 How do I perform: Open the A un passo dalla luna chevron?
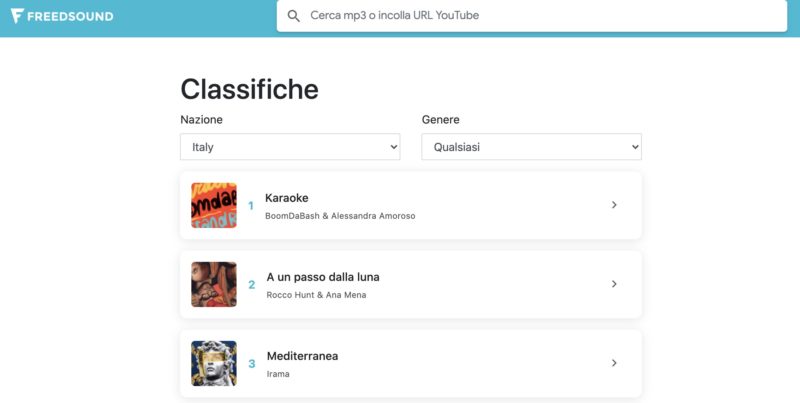pyautogui.click(x=614, y=284)
